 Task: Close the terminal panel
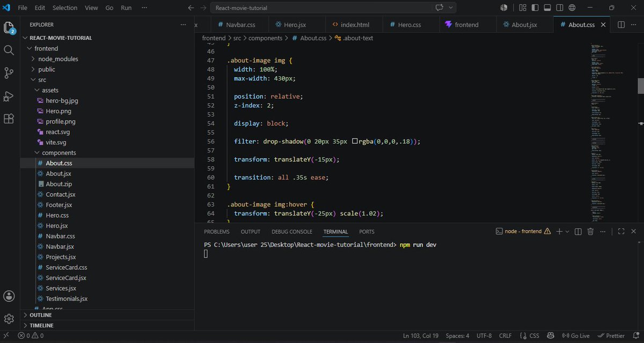click(634, 231)
